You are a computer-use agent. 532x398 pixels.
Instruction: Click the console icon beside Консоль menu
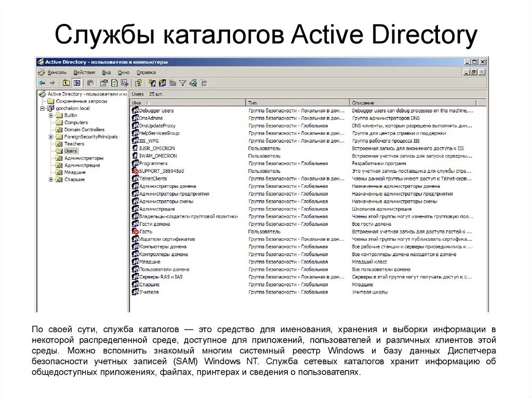click(42, 72)
